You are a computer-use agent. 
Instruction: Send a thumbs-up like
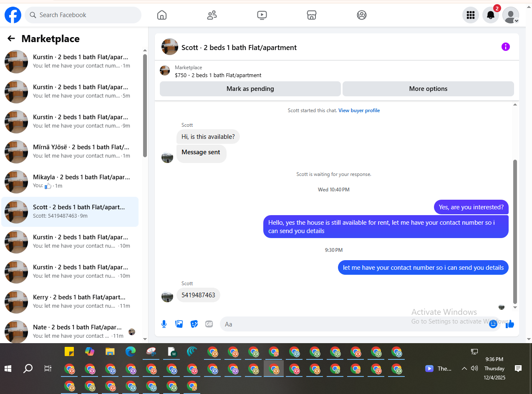(x=509, y=324)
